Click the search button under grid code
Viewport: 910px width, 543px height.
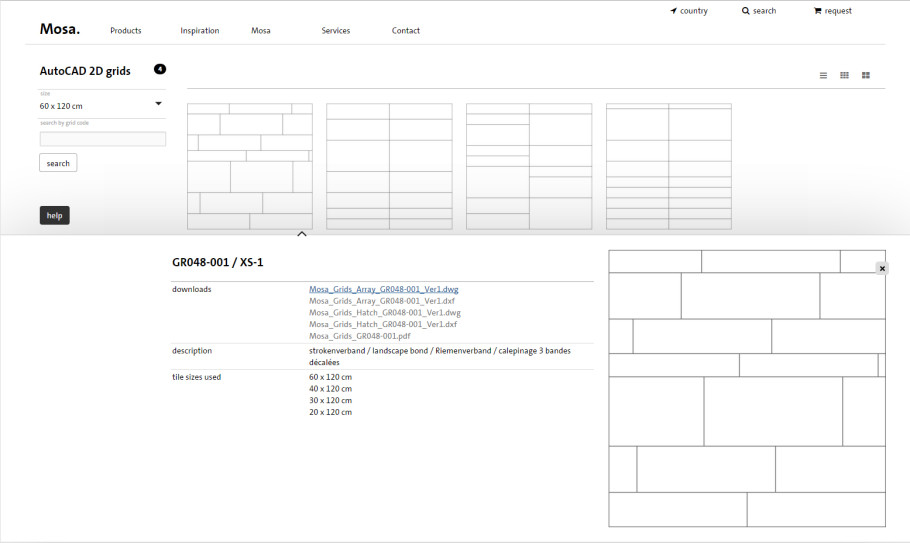pyautogui.click(x=58, y=163)
